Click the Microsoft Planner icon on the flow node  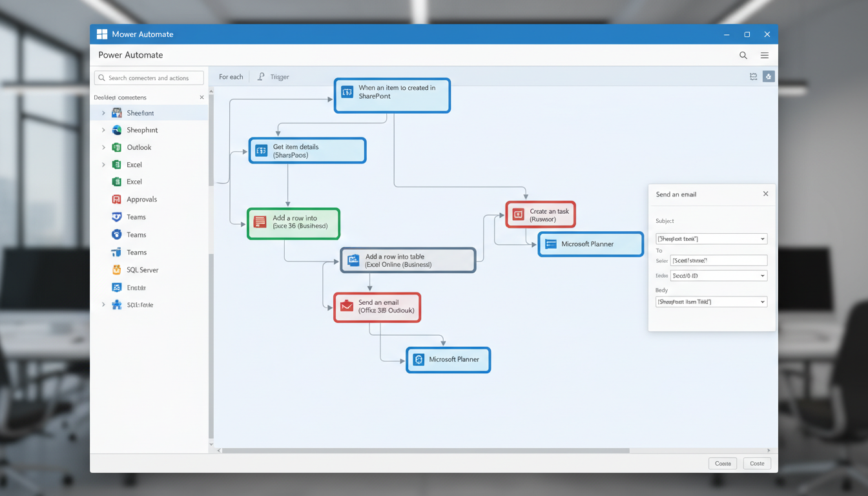point(552,243)
